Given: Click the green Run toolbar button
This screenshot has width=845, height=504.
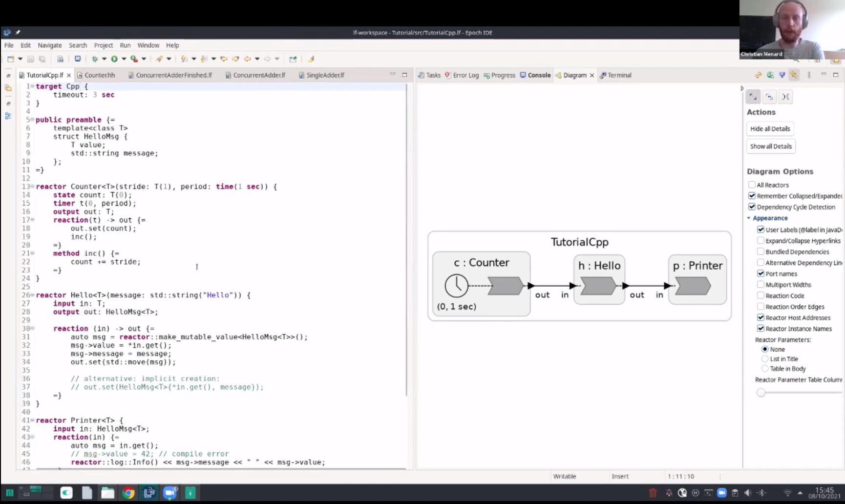Looking at the screenshot, I should [x=114, y=59].
